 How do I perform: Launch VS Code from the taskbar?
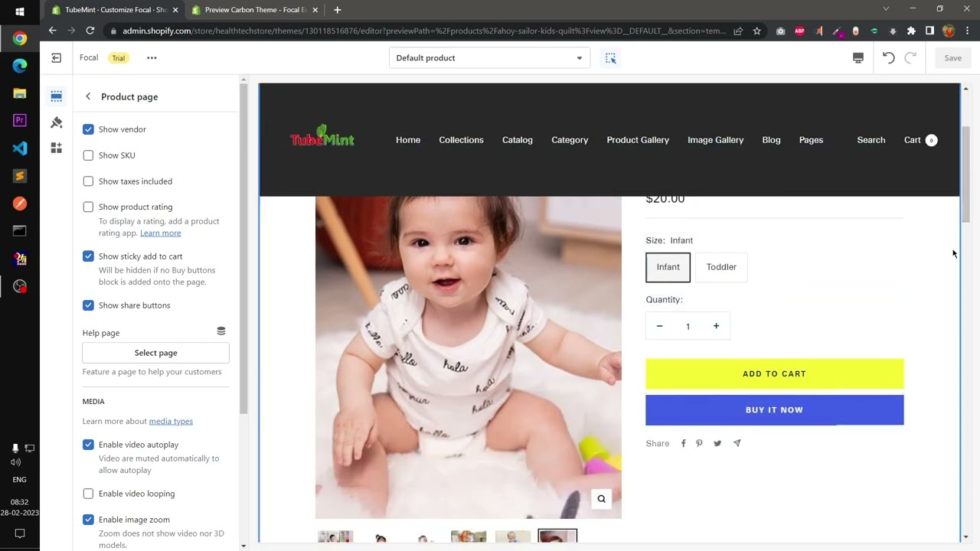[x=20, y=148]
